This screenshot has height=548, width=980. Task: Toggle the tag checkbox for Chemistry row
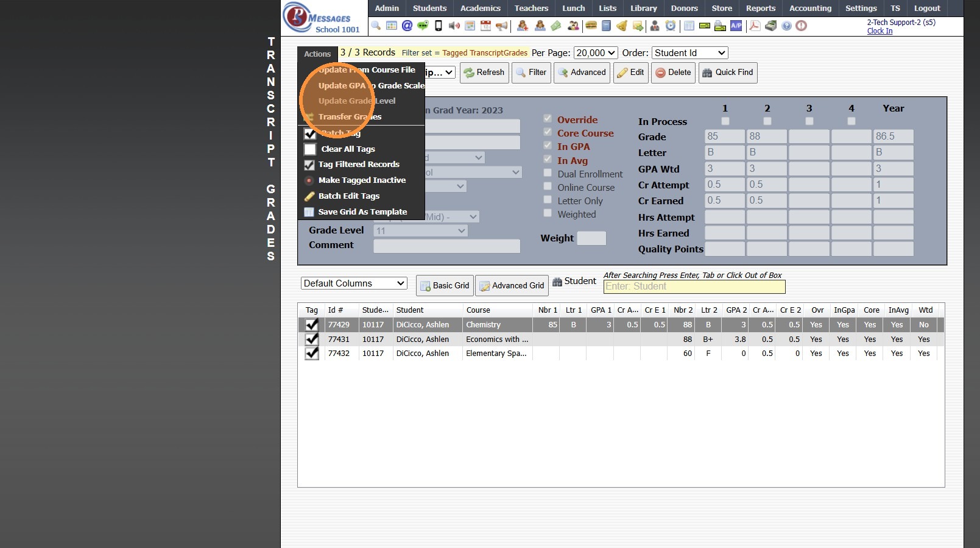(x=312, y=325)
